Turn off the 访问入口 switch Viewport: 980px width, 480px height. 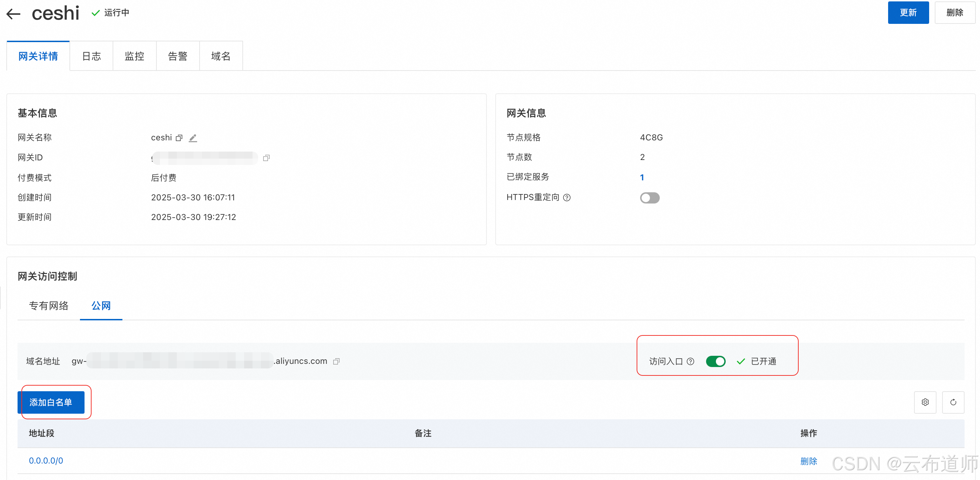pos(716,361)
